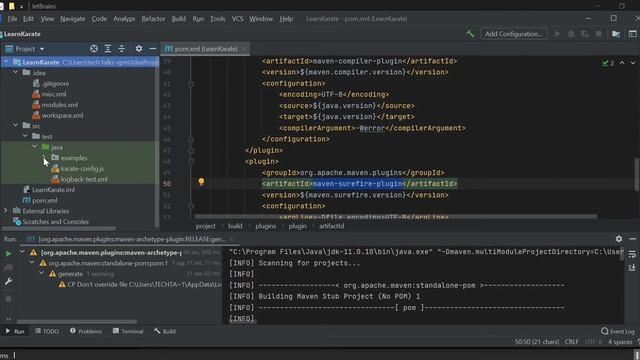Collapse the test folder
Image resolution: width=640 pixels, height=360 pixels.
[25, 136]
